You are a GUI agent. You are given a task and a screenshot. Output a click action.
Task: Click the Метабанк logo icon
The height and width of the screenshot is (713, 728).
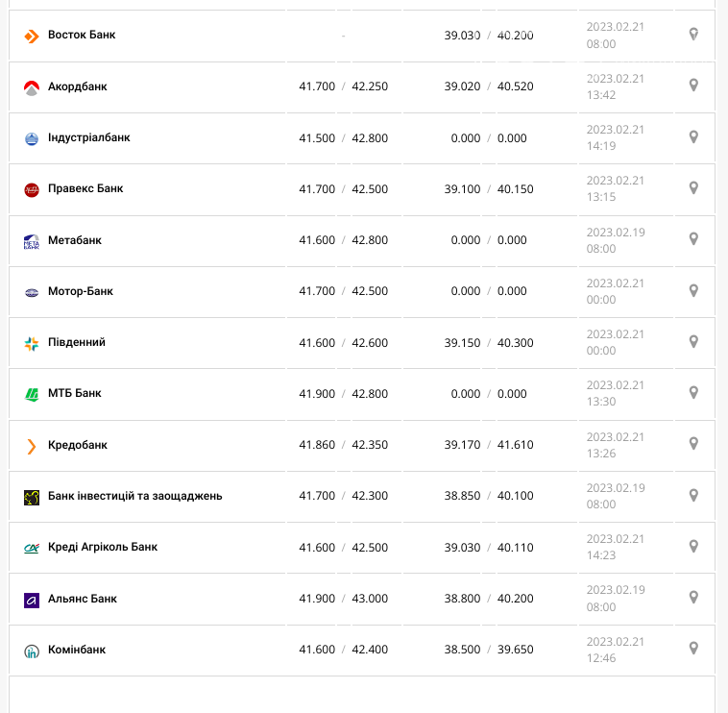32,241
